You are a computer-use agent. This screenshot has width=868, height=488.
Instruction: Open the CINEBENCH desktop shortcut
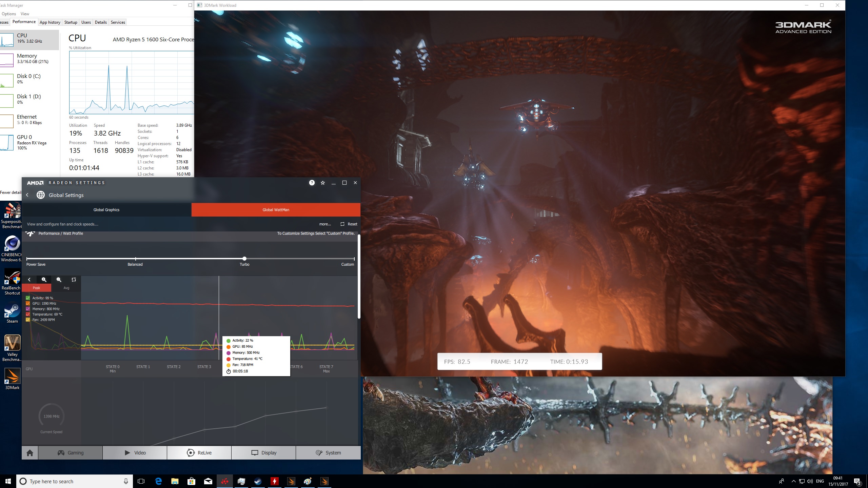(12, 249)
